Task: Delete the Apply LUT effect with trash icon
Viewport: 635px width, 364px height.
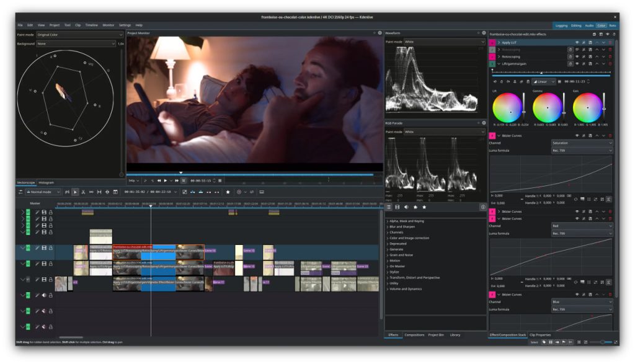Action: coord(610,43)
